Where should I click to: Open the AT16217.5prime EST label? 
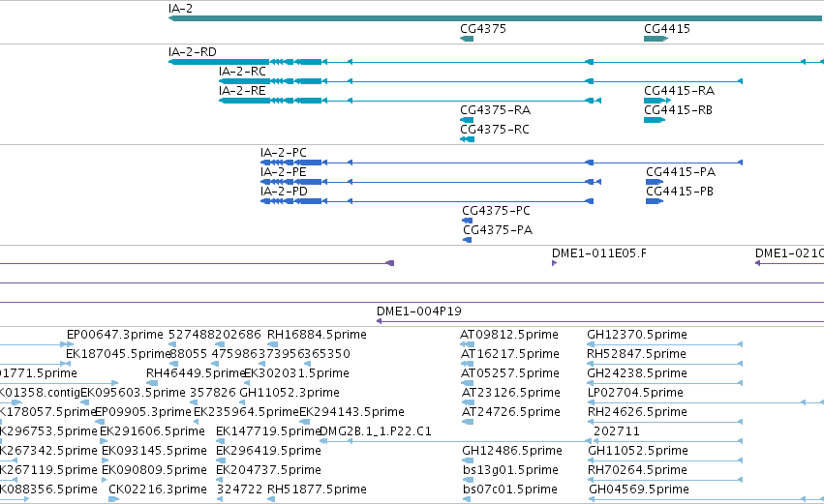point(509,354)
